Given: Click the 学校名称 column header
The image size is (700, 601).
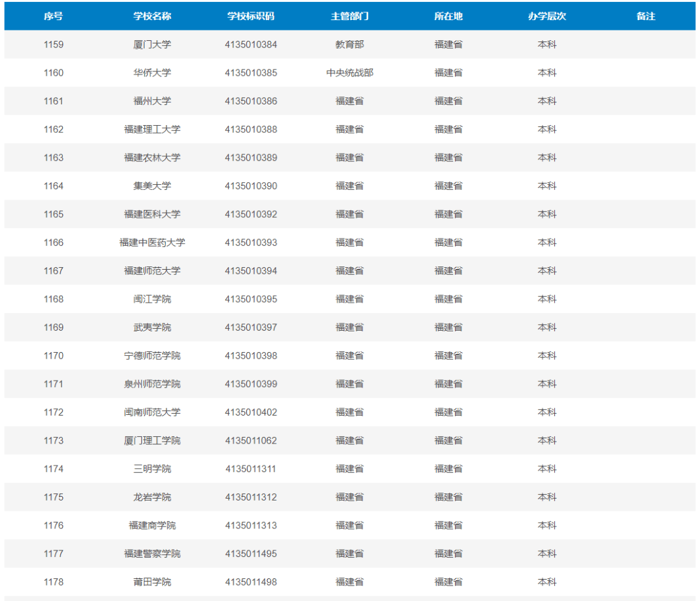Looking at the screenshot, I should (x=152, y=16).
